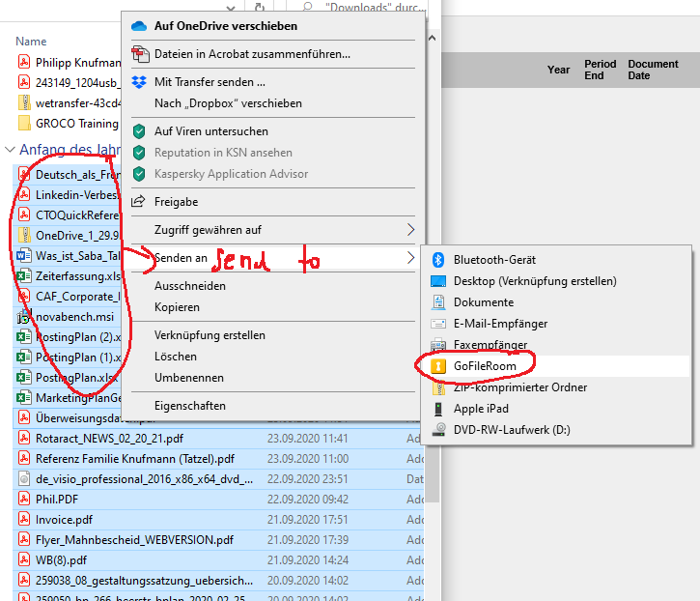Click the GoFileRoom yellow icon
The height and width of the screenshot is (601, 700).
click(438, 366)
